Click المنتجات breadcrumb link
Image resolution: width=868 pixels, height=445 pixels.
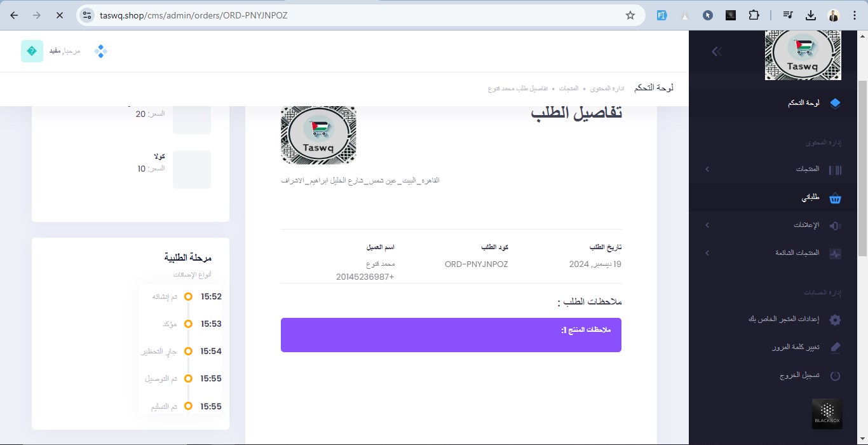tap(569, 88)
